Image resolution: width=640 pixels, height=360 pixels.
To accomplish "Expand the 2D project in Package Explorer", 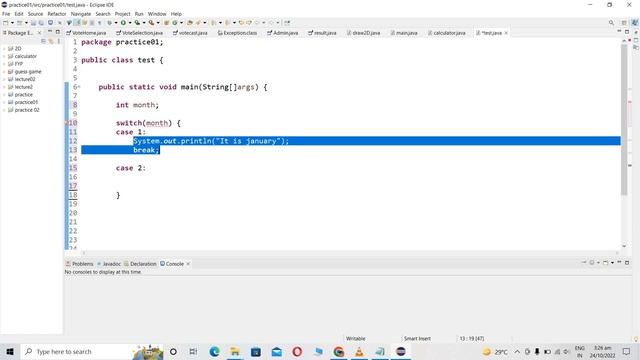I will 4,49.
